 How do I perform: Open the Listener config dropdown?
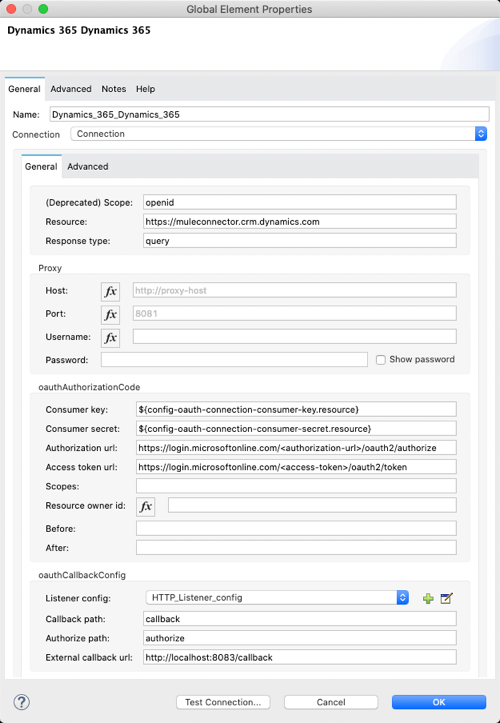point(277,598)
